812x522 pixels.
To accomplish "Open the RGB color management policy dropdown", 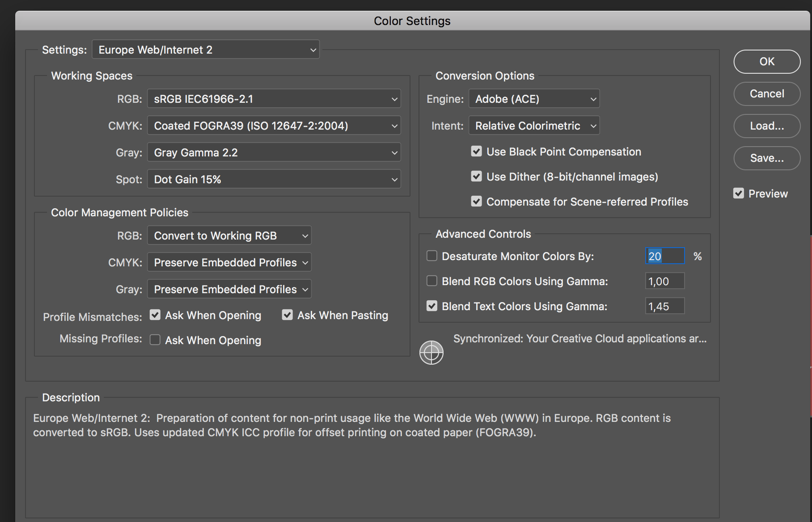I will point(229,236).
